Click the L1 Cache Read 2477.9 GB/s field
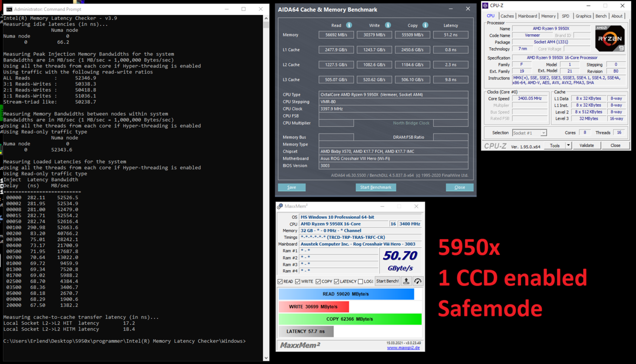The width and height of the screenshot is (636, 364). (336, 50)
